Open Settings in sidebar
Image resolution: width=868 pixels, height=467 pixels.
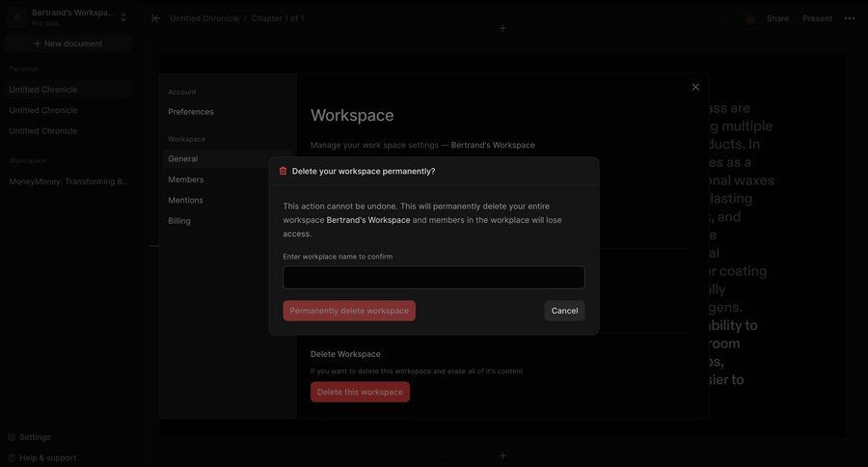coord(29,437)
